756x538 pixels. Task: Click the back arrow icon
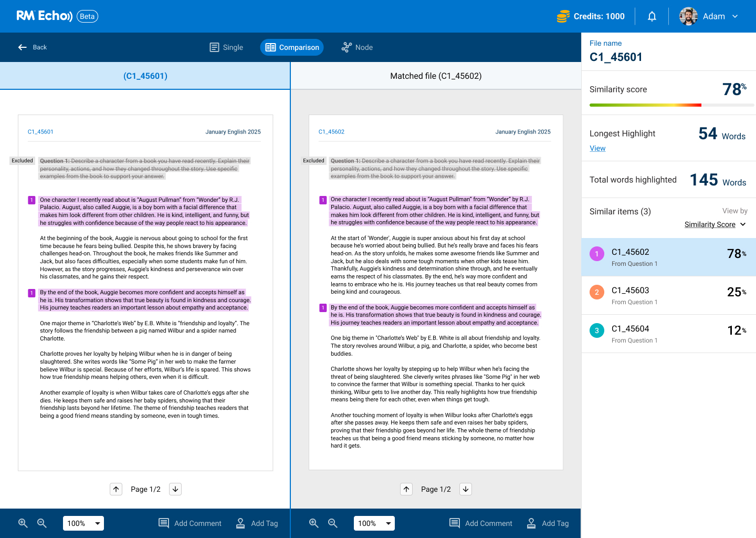click(x=23, y=47)
